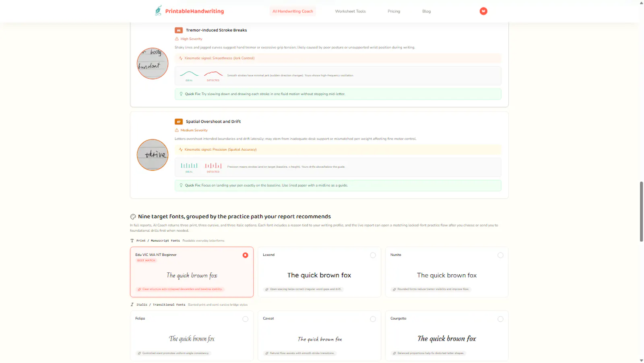
Task: Click the Precision kinematic signal pulse icon
Action: (x=181, y=150)
